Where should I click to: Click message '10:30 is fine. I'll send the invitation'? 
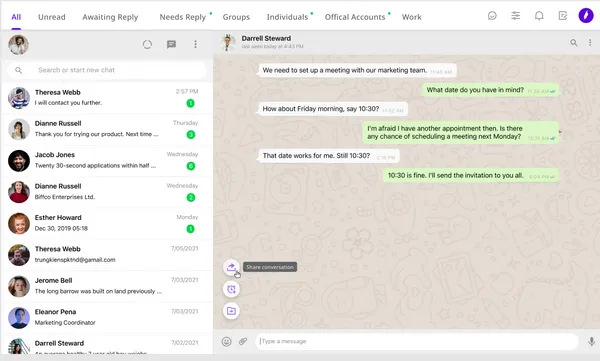pos(471,175)
